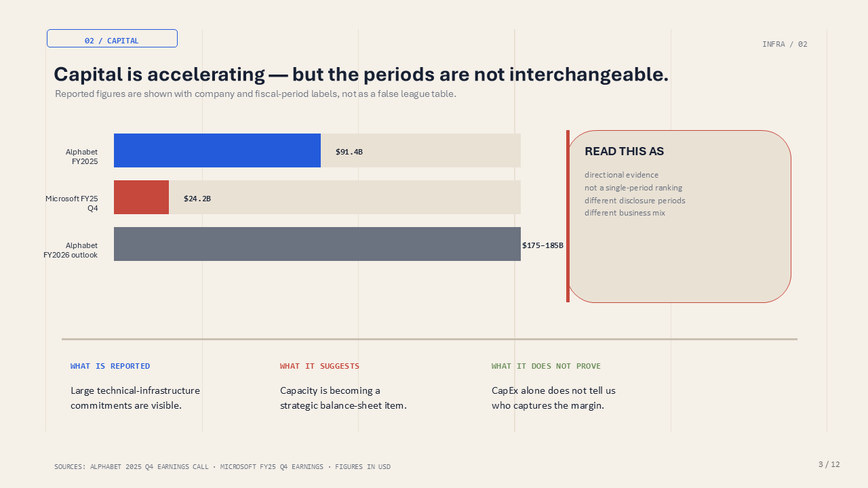This screenshot has width=868, height=488.
Task: Click the WHAT IT SUGGESTS heading
Action: [320, 366]
